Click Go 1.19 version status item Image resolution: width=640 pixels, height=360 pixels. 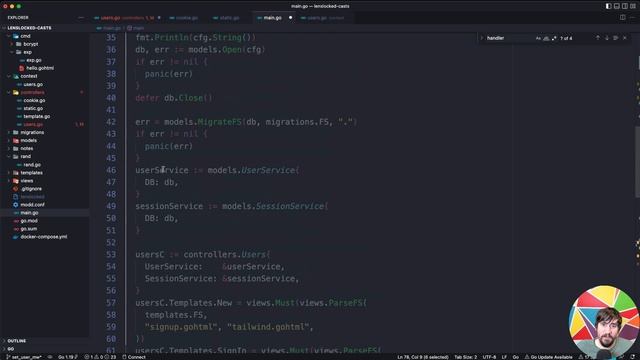67,357
